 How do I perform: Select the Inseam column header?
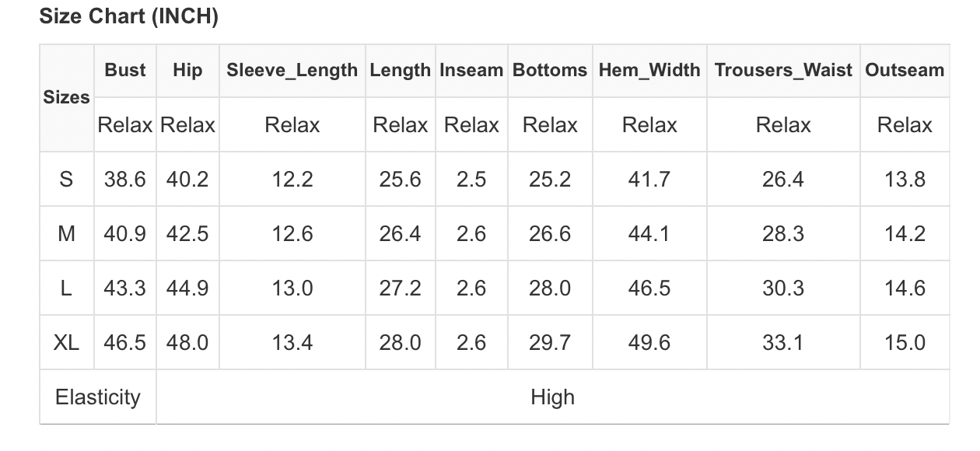click(x=471, y=70)
